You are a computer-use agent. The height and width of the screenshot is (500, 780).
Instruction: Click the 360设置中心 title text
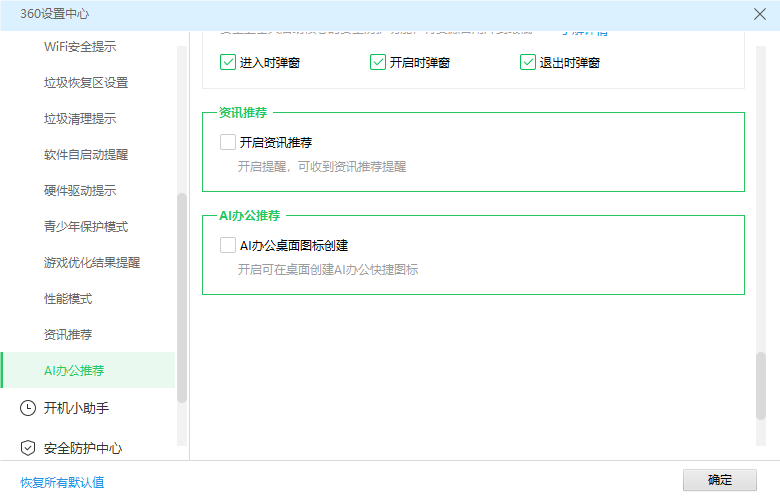pyautogui.click(x=55, y=14)
